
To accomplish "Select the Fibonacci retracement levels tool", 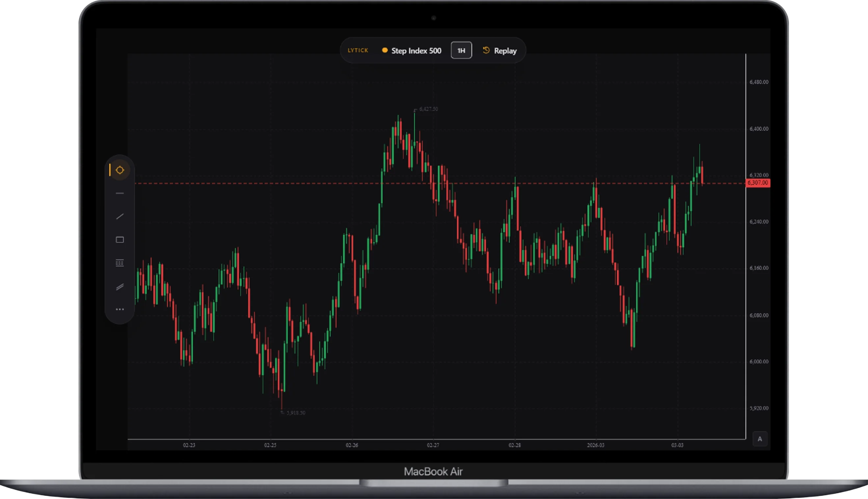I will (120, 263).
